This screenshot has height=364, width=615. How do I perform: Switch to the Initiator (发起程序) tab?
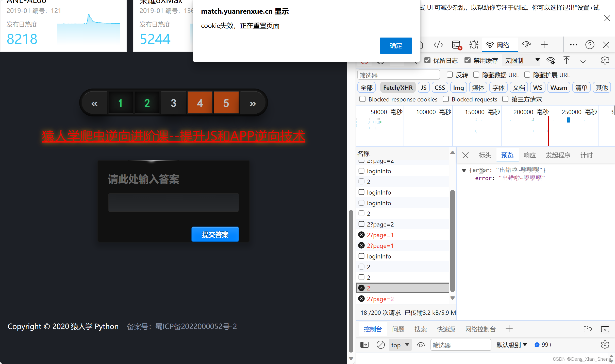(x=558, y=155)
